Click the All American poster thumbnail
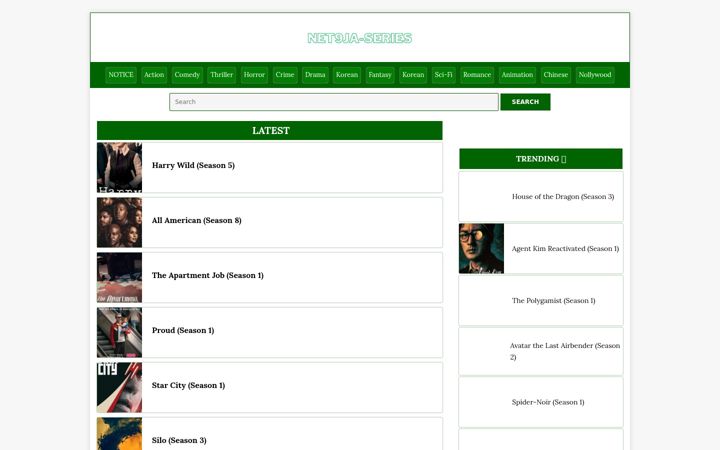This screenshot has width=720, height=450. pyautogui.click(x=119, y=222)
